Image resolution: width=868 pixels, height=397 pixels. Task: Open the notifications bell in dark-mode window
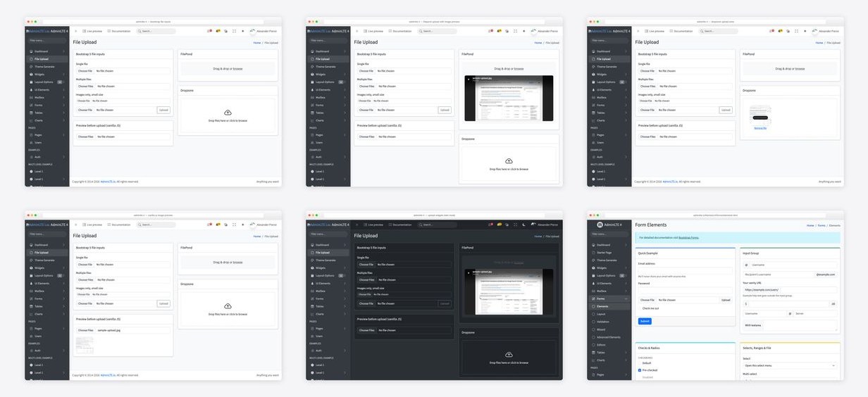click(x=500, y=225)
